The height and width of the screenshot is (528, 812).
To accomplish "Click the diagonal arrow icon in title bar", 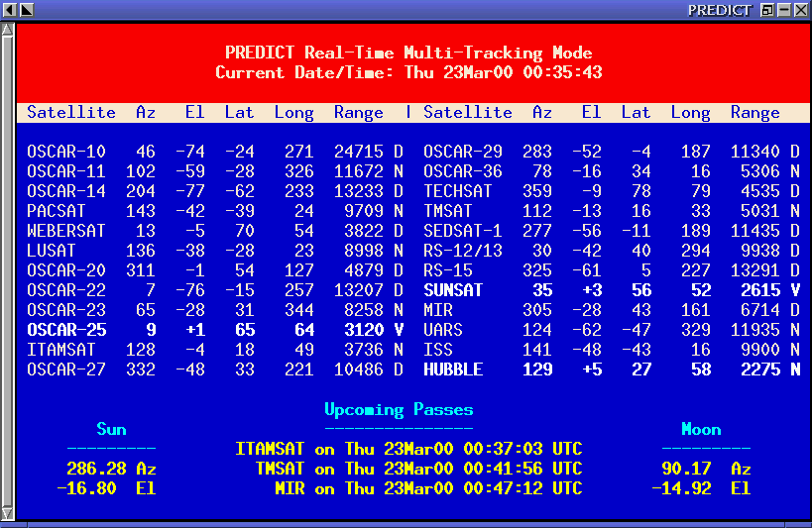I will 26,10.
